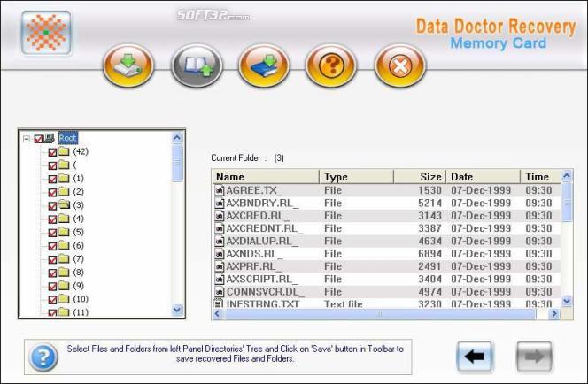This screenshot has width=588, height=384.
Task: Click the folder tree vertical scrollbar thumb
Action: click(x=177, y=164)
